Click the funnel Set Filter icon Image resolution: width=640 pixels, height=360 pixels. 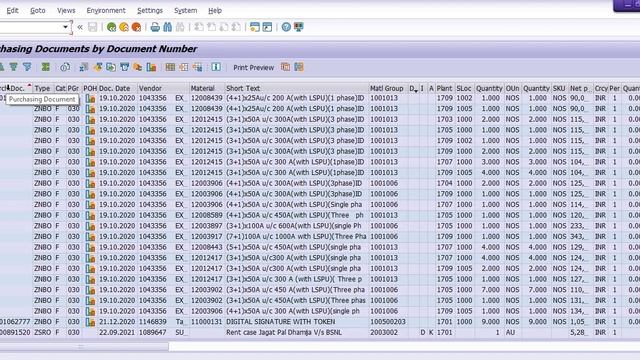click(x=27, y=67)
